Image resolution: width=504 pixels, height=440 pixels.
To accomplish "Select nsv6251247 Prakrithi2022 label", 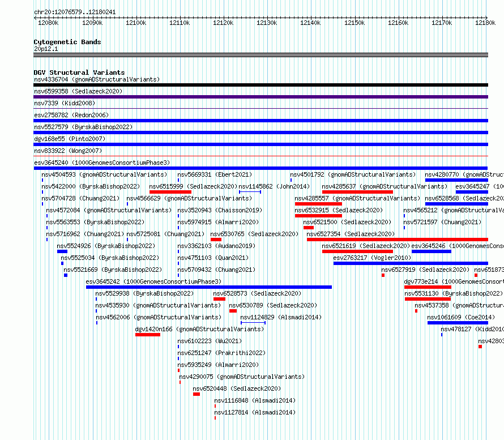I will point(222,353).
